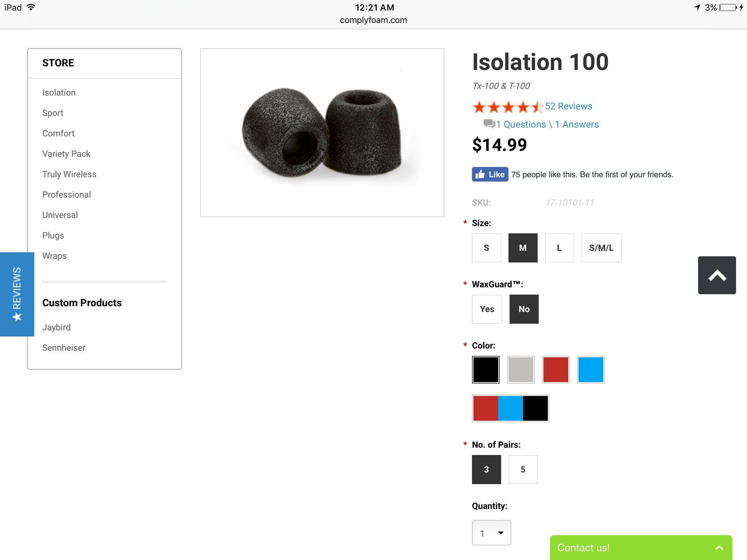Open the blue REVIEWS side tab

pos(17,294)
